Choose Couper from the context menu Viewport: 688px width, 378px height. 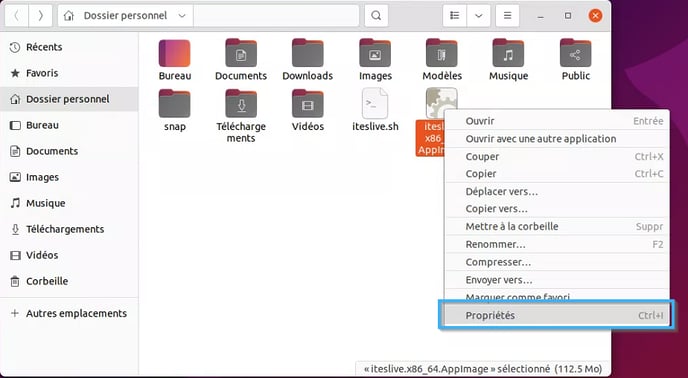(557, 157)
